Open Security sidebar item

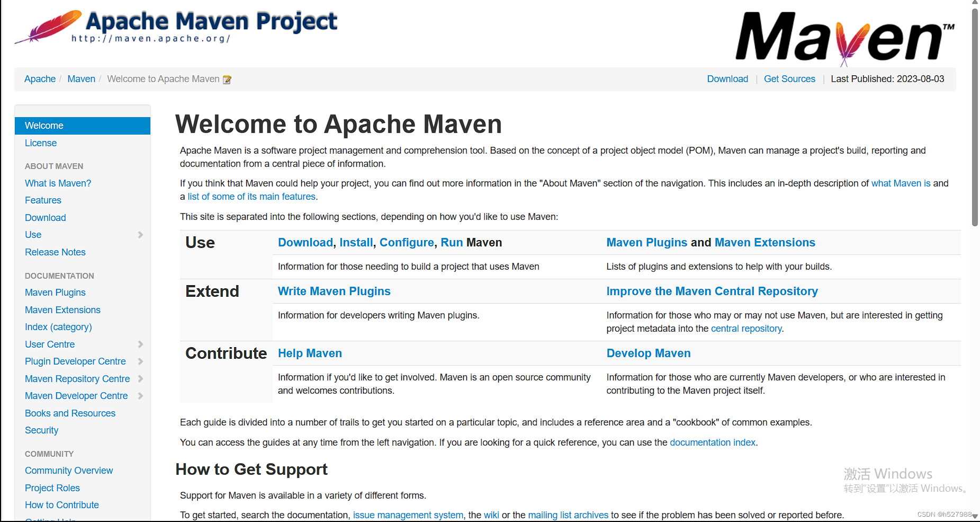click(x=41, y=430)
